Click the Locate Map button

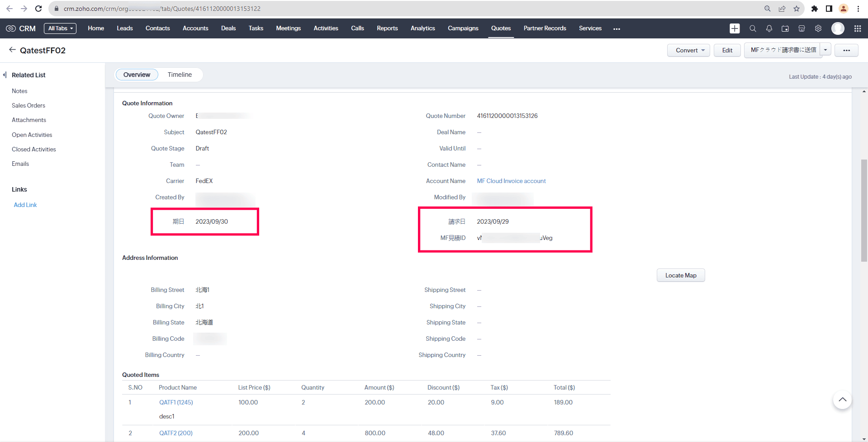(681, 275)
